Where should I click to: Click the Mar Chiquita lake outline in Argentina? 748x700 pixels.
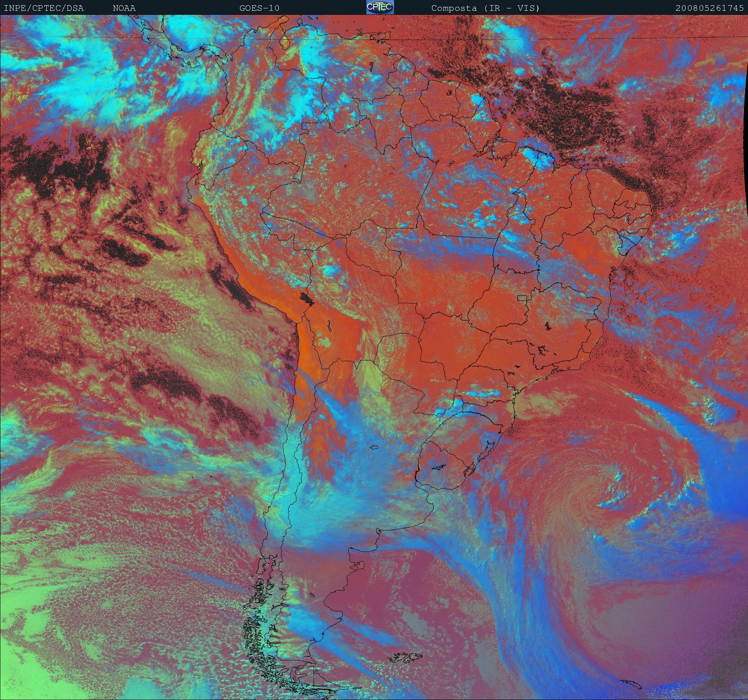374,448
